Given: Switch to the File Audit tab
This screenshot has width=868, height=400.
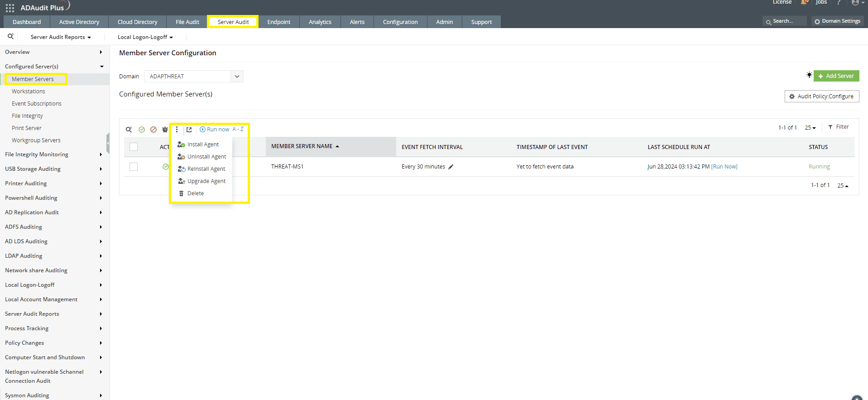Looking at the screenshot, I should (187, 22).
